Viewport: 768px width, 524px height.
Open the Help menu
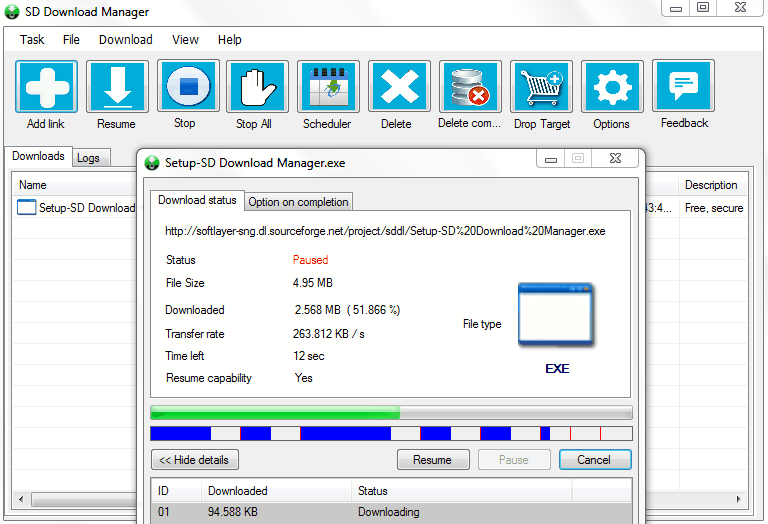click(x=230, y=40)
